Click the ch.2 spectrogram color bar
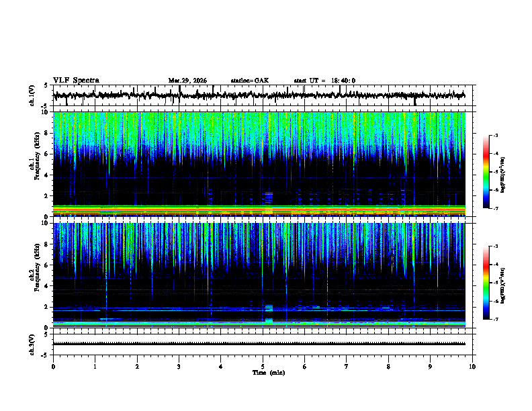Screen dimensions: 532x411 click(486, 283)
